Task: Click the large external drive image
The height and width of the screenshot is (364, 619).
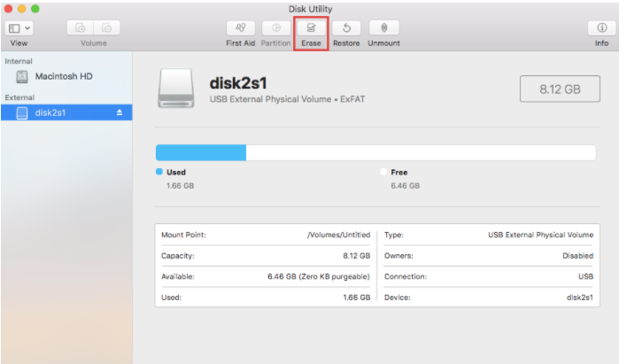Action: click(176, 89)
